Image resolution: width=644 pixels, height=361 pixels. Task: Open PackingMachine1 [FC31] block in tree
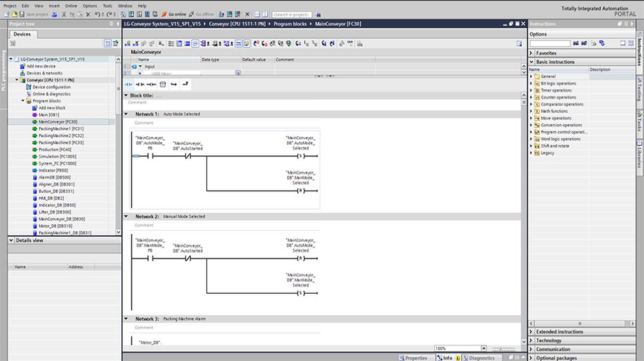click(x=60, y=129)
